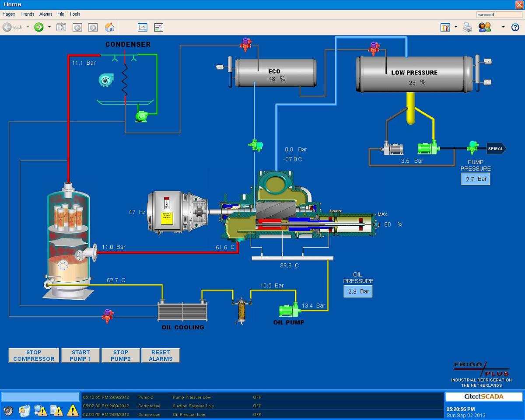Toggle the green valve below ECO tank
525x420 pixels.
254,145
